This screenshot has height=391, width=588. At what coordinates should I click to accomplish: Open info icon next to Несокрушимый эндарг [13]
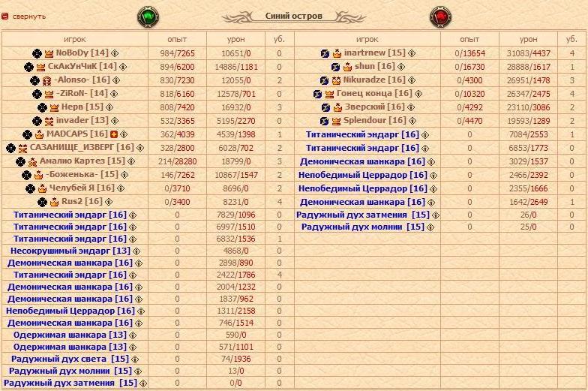click(x=136, y=251)
